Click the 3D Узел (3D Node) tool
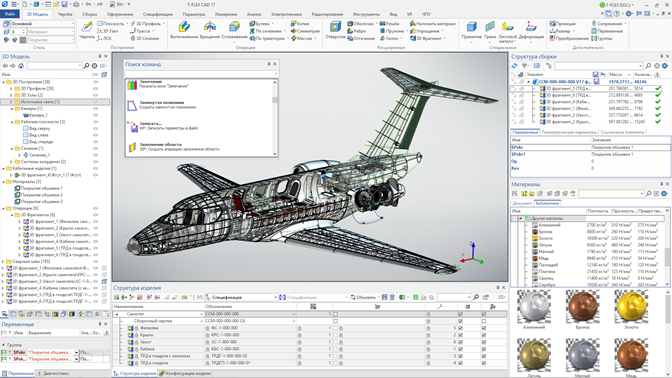The image size is (672, 378). 108,31
